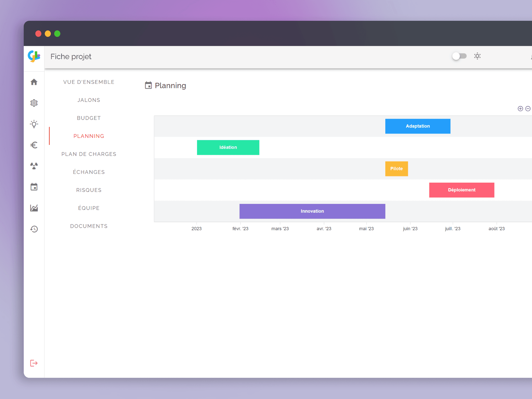Select the ideas/lightbulb icon

pyautogui.click(x=34, y=124)
